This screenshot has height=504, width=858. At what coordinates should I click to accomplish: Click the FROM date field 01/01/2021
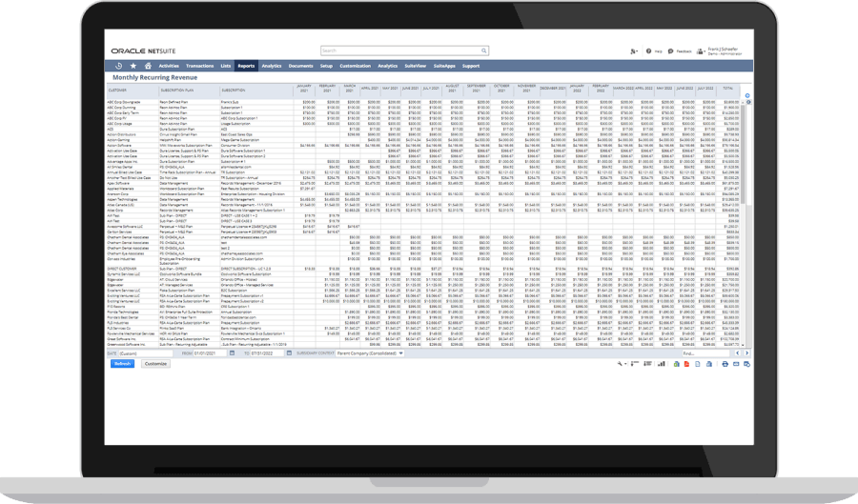211,353
